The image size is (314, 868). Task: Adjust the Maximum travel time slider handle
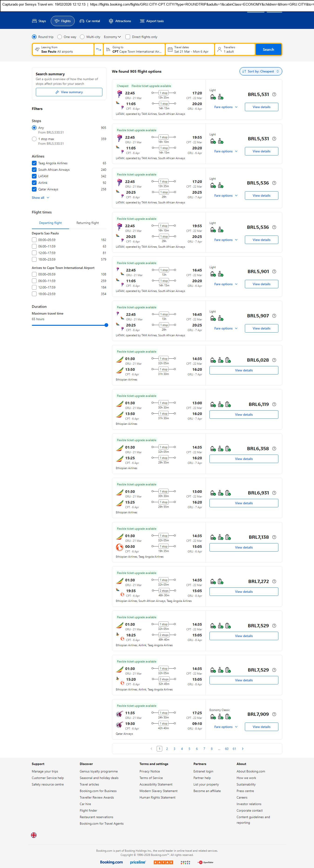(106, 325)
